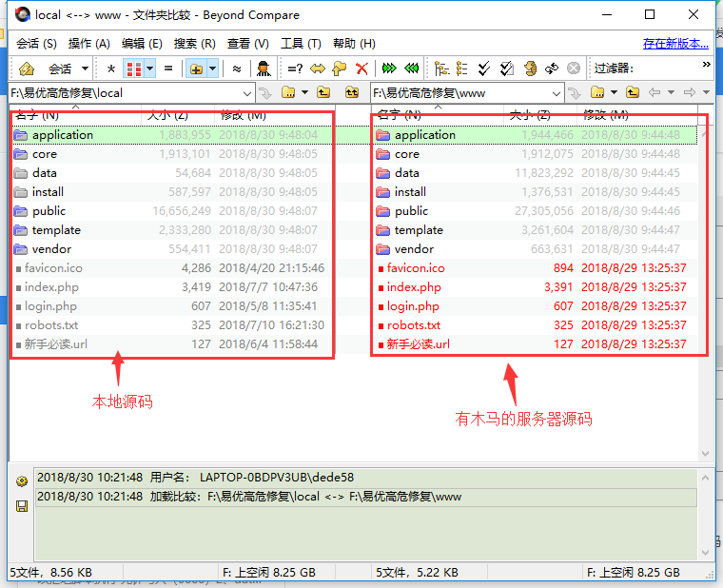Open 工具 (T) menu
This screenshot has width=723, height=588.
pyautogui.click(x=302, y=44)
